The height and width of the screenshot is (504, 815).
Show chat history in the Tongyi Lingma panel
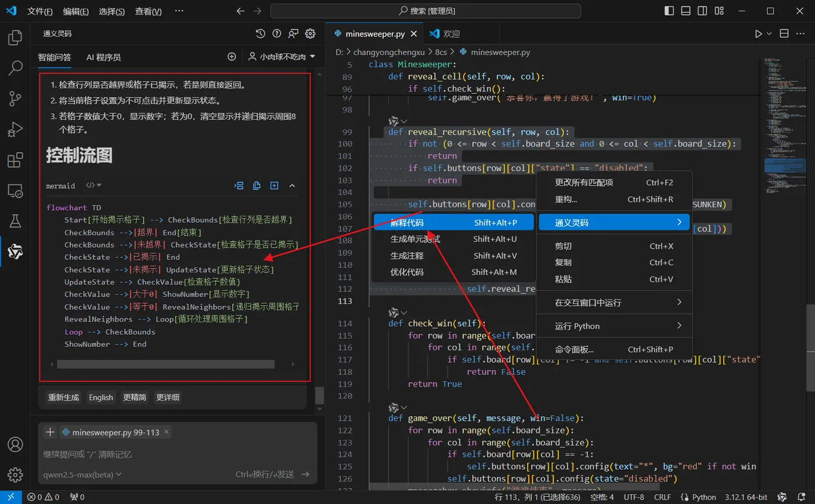point(260,34)
